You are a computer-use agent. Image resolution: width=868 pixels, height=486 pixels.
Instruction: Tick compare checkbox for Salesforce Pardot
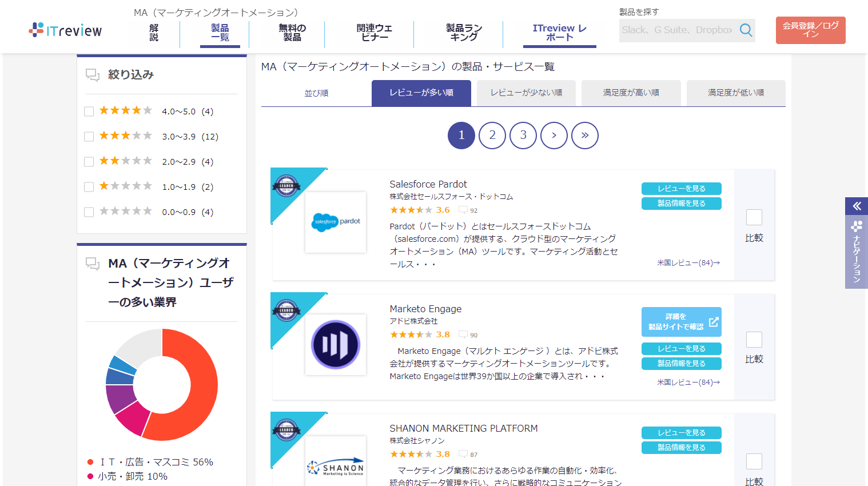[754, 217]
